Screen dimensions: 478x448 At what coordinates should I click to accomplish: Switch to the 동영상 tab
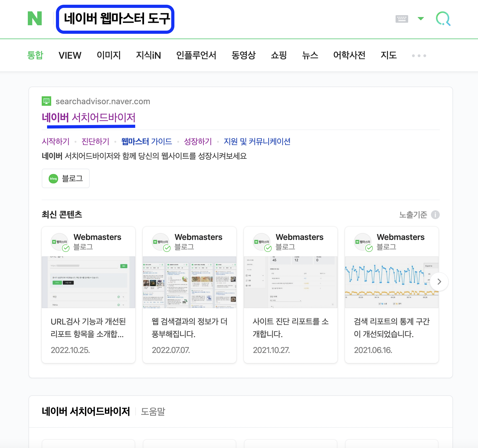pos(243,55)
